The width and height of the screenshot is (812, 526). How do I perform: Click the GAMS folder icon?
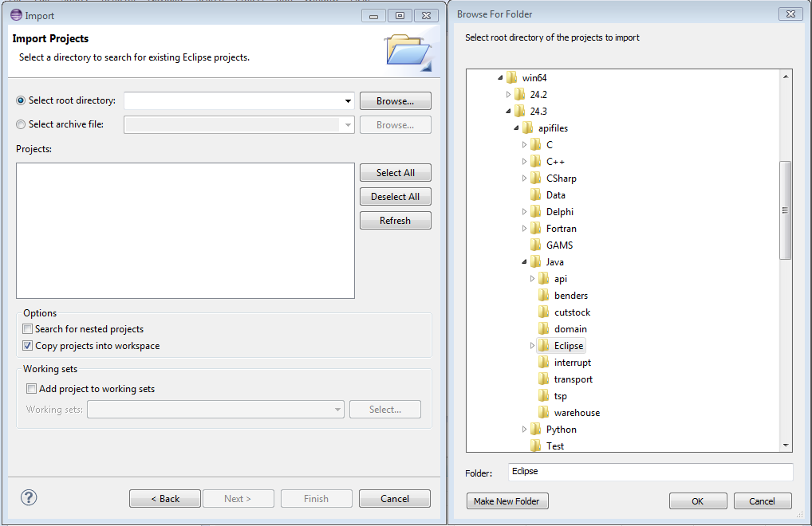click(536, 245)
